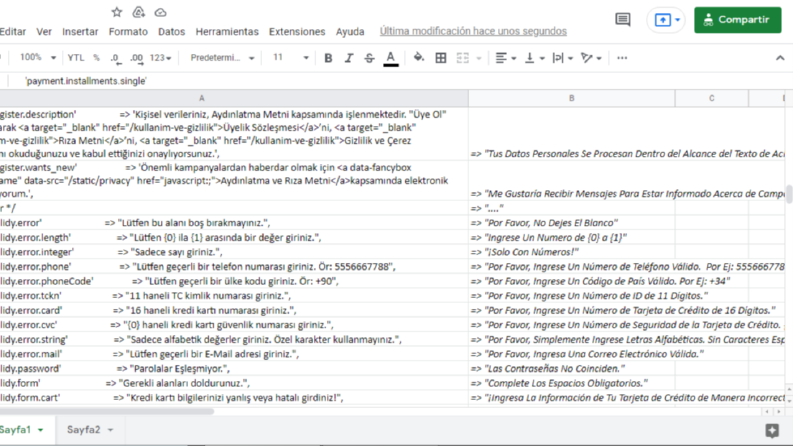793x446 pixels.
Task: Open the text color picker
Action: pos(390,58)
